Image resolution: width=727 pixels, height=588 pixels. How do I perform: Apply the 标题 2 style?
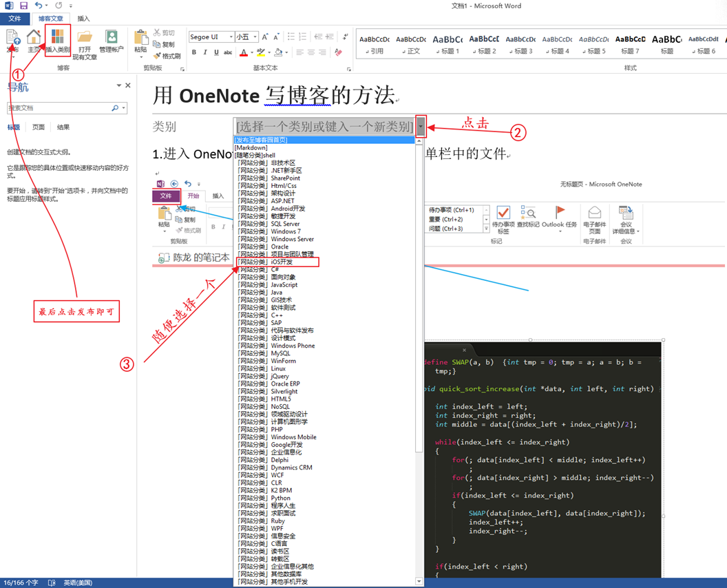[x=484, y=44]
